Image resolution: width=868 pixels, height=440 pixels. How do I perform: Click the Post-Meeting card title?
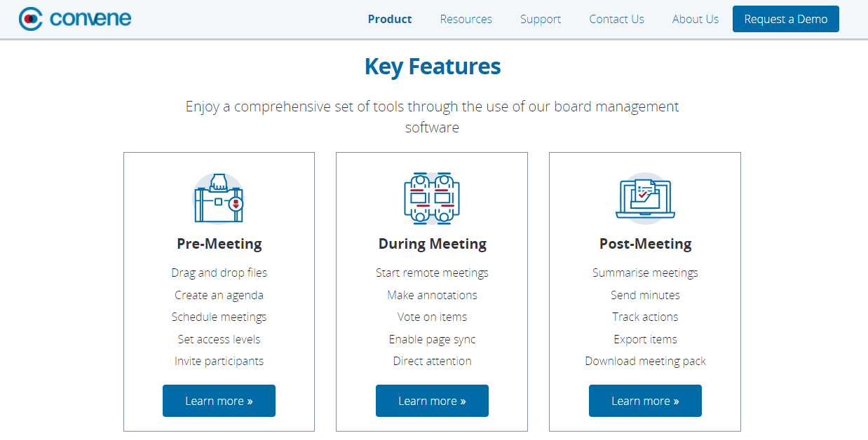click(x=646, y=244)
